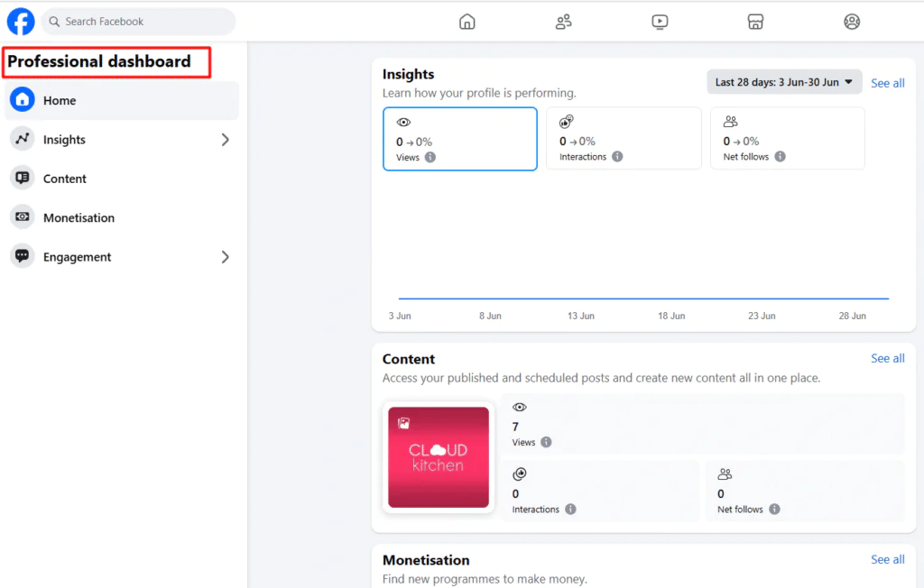Click the Monetisation money icon in sidebar
The image size is (924, 588).
pyautogui.click(x=23, y=217)
